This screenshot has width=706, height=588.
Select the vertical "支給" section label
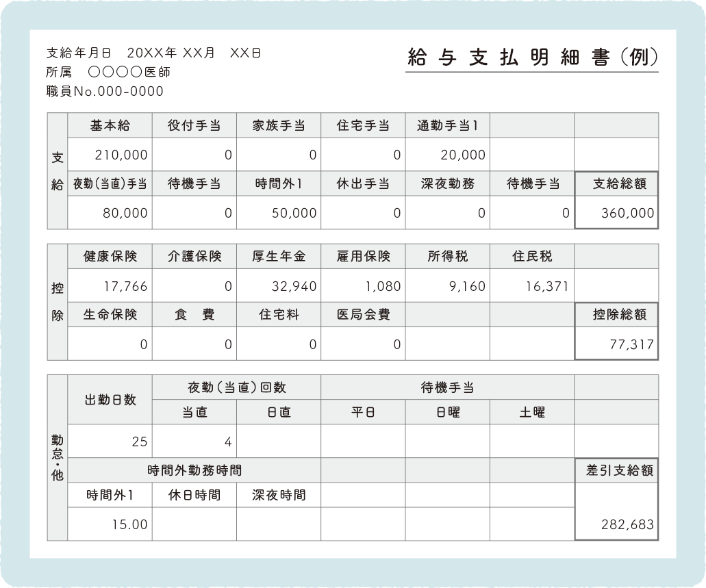tap(58, 171)
